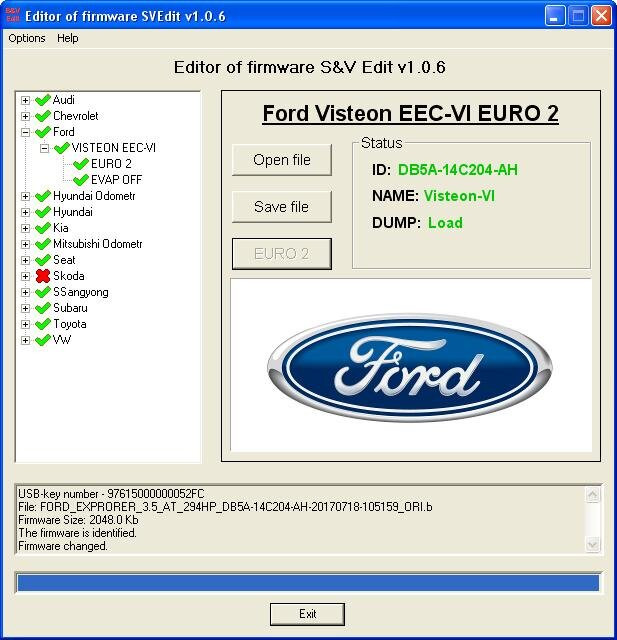Viewport: 617px width, 640px height.
Task: Expand the Audi tree node
Action: tap(25, 100)
